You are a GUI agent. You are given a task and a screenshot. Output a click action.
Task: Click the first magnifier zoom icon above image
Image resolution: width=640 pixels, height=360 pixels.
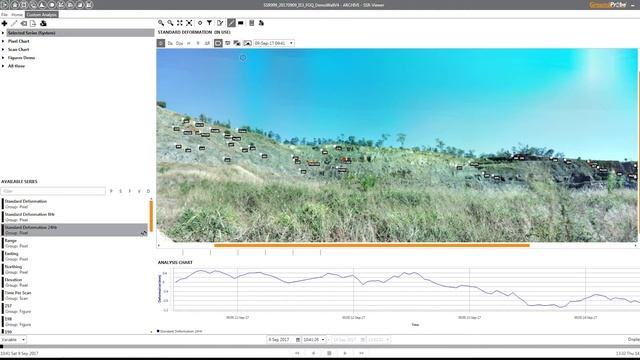[x=161, y=23]
